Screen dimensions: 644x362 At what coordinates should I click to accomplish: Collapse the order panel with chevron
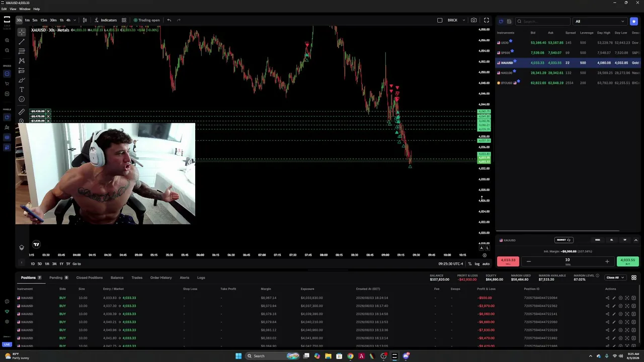pyautogui.click(x=635, y=240)
